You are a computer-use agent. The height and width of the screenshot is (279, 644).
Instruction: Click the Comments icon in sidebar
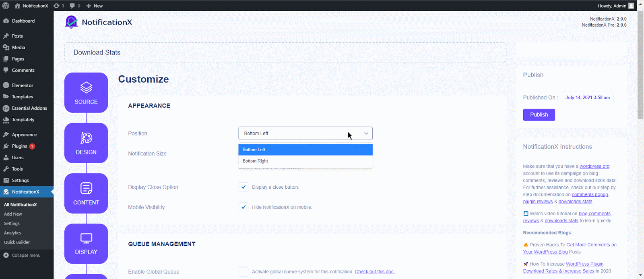(x=6, y=70)
